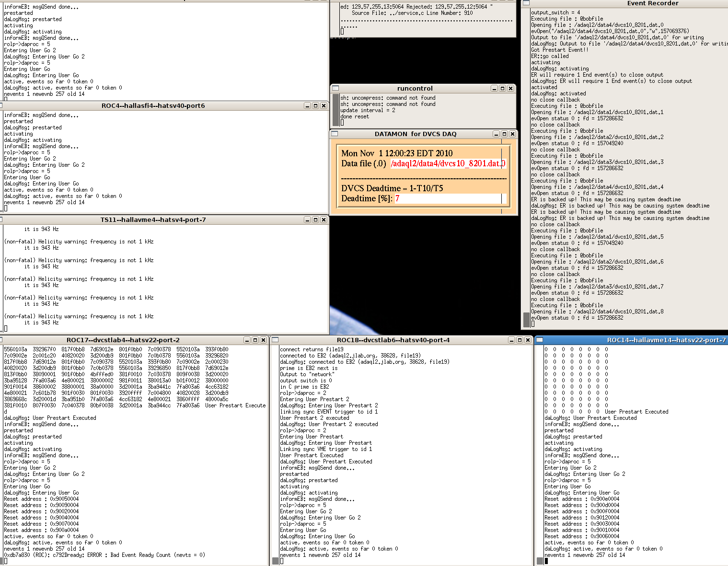Screen dimensions: 728x566
Task: Click 'linking sync EVENT trigger to id 1'
Action: [x=329, y=412]
